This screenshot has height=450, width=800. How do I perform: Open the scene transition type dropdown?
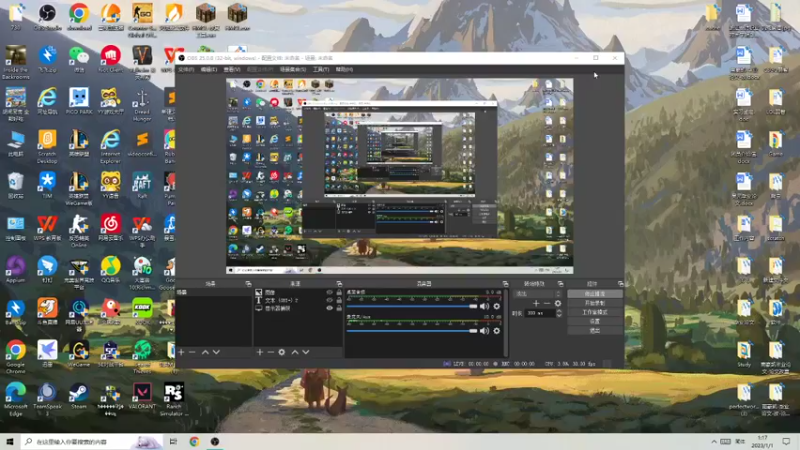[x=537, y=294]
